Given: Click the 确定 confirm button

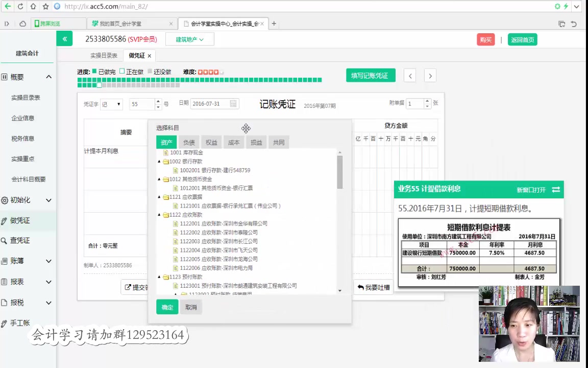Looking at the screenshot, I should coord(167,307).
